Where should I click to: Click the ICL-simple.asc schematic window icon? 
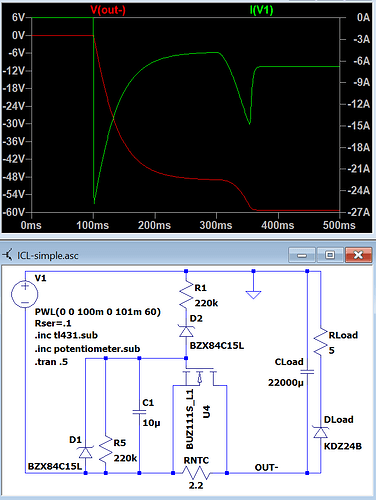coord(8,255)
